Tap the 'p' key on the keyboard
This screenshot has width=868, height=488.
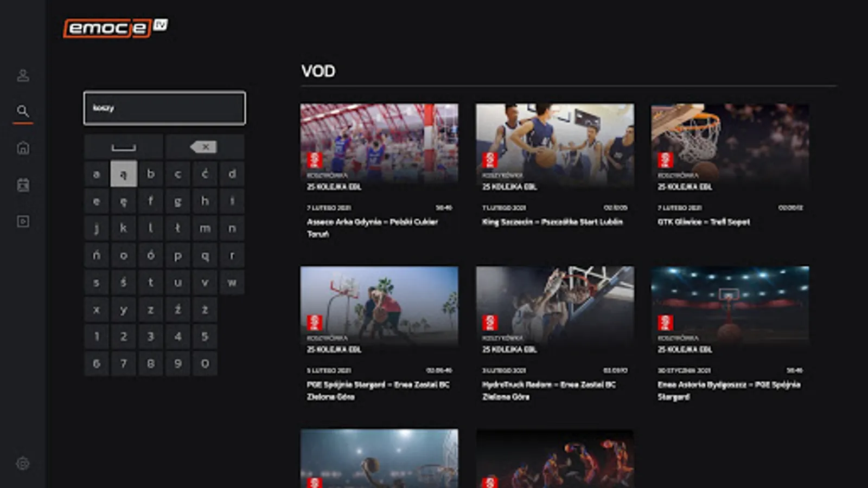178,255
